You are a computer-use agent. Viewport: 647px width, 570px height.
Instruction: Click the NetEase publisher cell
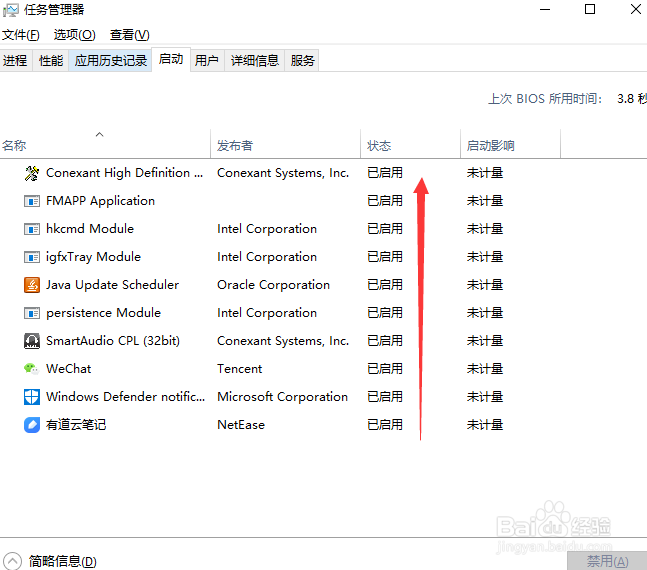coord(241,425)
